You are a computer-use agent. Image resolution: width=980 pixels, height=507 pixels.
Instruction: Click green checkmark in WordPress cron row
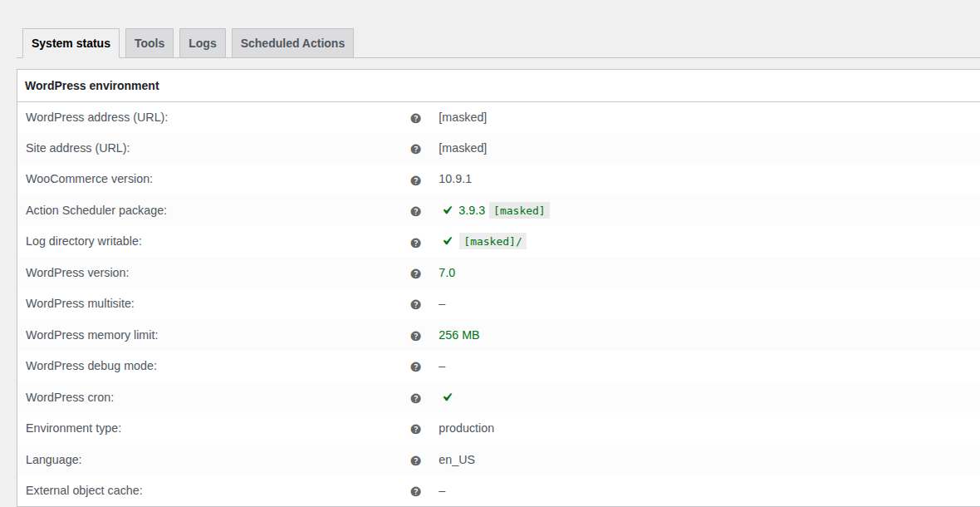pos(447,397)
